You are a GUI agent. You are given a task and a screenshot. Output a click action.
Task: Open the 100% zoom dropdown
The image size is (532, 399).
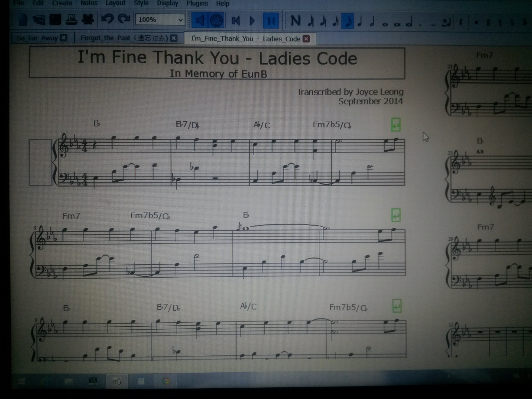coord(180,20)
